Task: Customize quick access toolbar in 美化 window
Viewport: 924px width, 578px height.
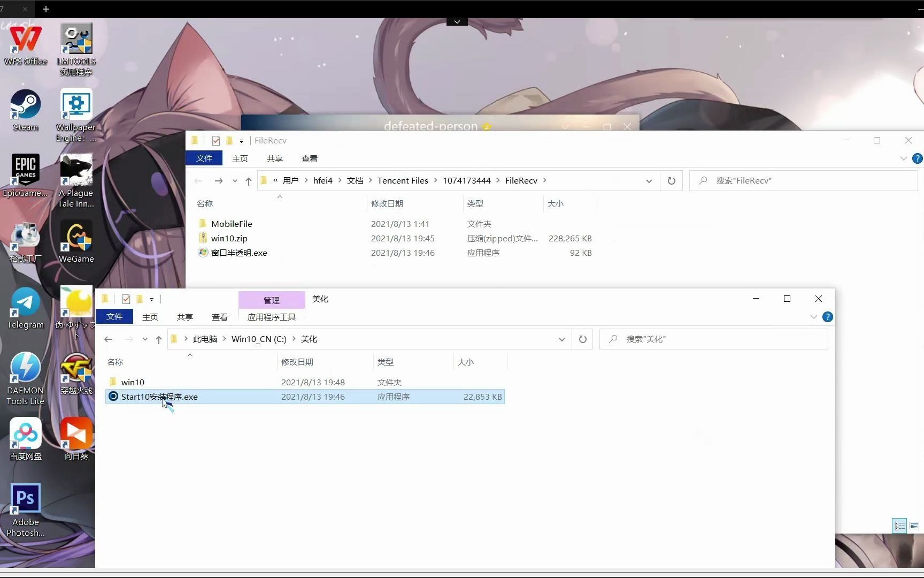Action: point(152,300)
